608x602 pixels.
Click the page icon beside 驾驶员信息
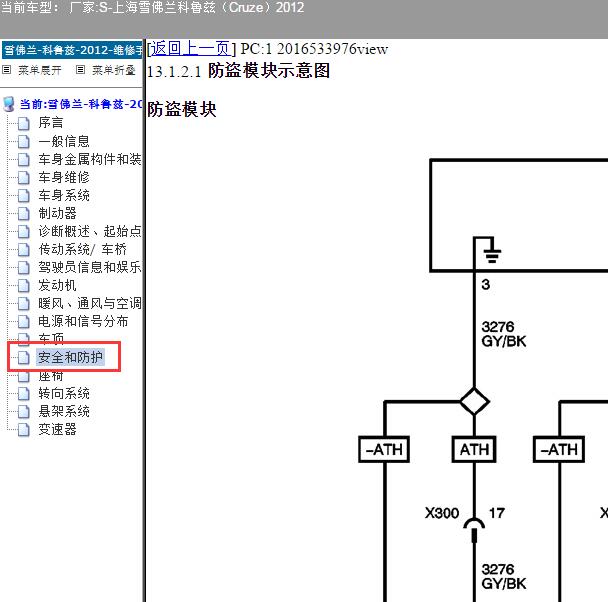click(x=24, y=267)
